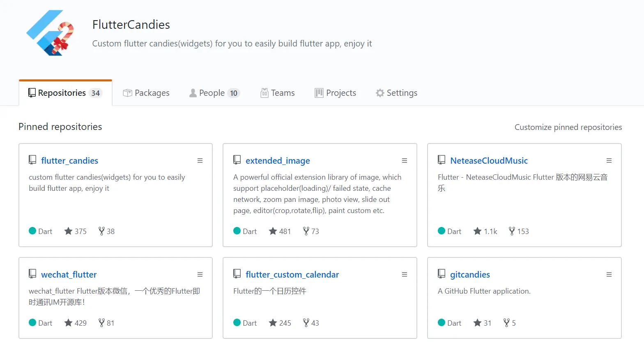Click the grabber handle on gitcandies card
644x352 pixels.
tap(609, 274)
